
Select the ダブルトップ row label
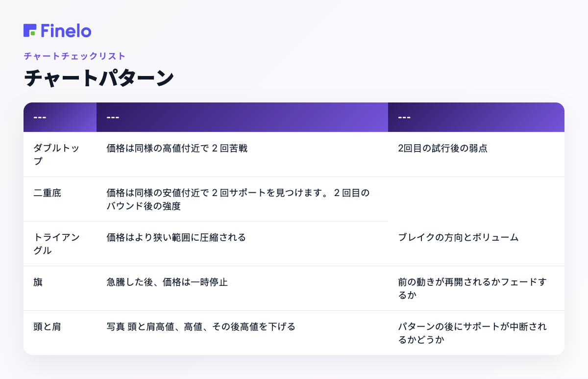[x=60, y=154]
